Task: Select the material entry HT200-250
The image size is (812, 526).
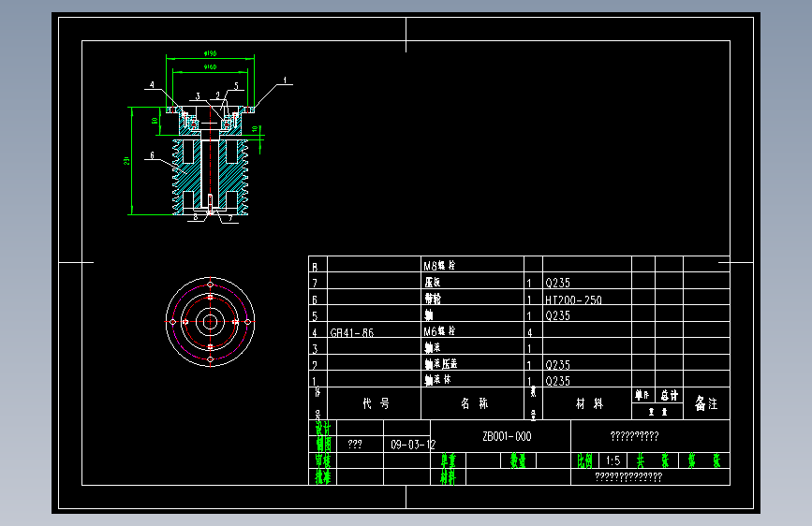Action: pos(573,300)
